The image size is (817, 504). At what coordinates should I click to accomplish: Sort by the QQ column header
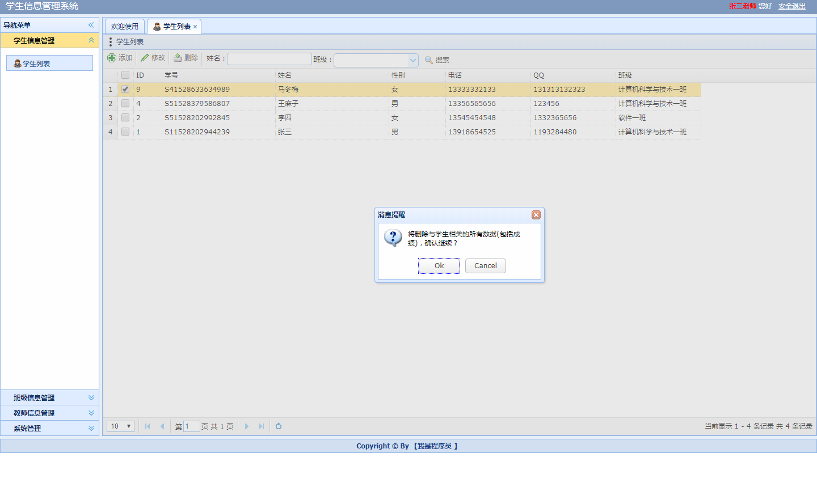(573, 75)
